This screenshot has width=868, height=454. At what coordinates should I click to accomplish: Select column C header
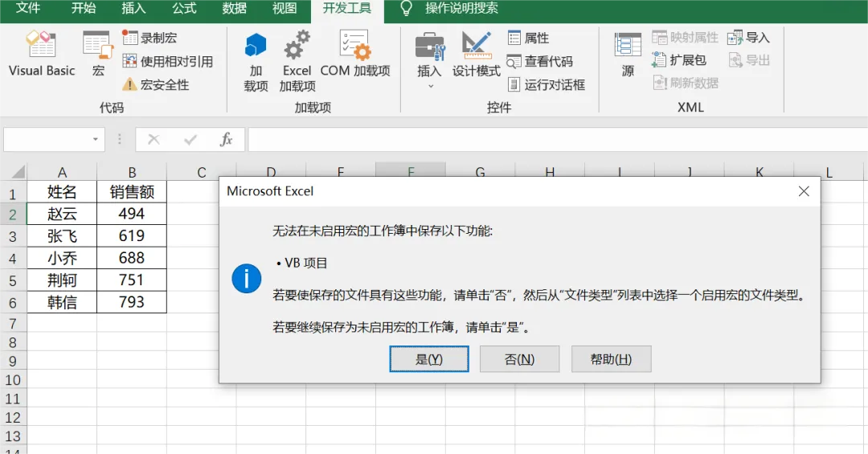coord(202,172)
